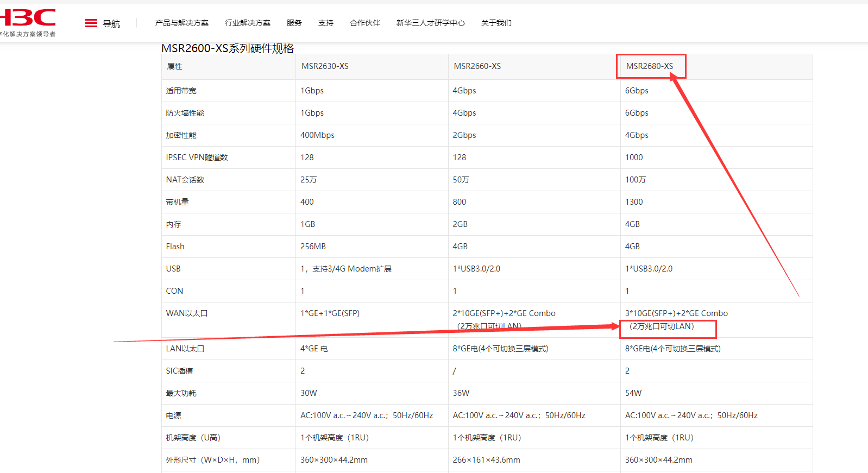The width and height of the screenshot is (868, 473).
Task: Click the 内存 row label
Action: [174, 224]
